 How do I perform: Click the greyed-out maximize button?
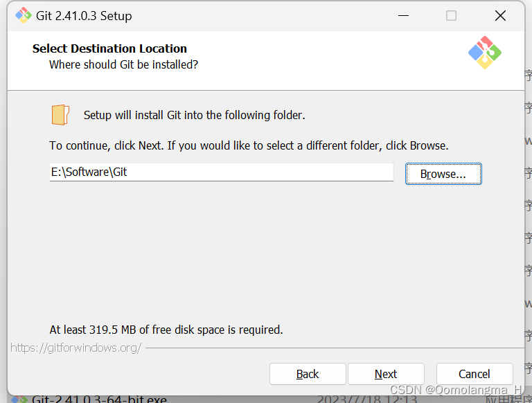451,15
